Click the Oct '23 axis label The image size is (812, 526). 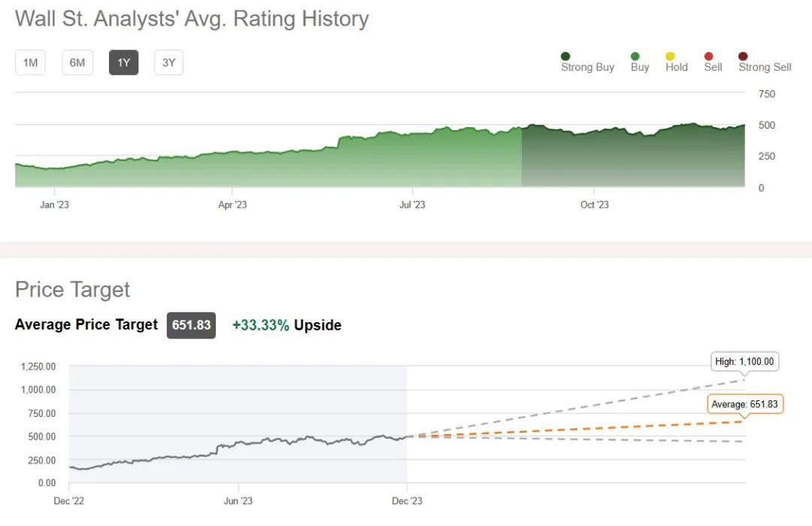point(595,205)
